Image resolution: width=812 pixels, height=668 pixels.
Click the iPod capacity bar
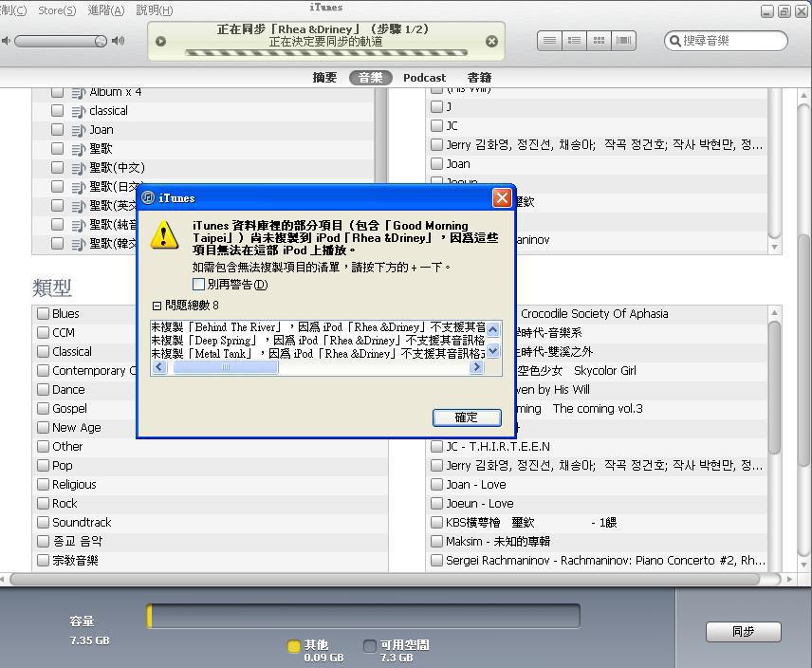coord(363,616)
